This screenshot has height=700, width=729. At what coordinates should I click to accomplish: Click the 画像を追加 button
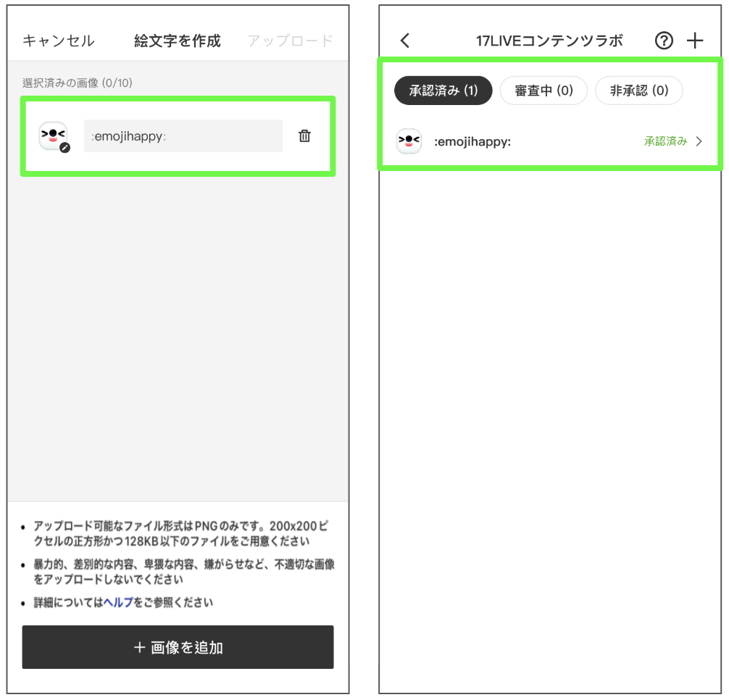pos(178,647)
